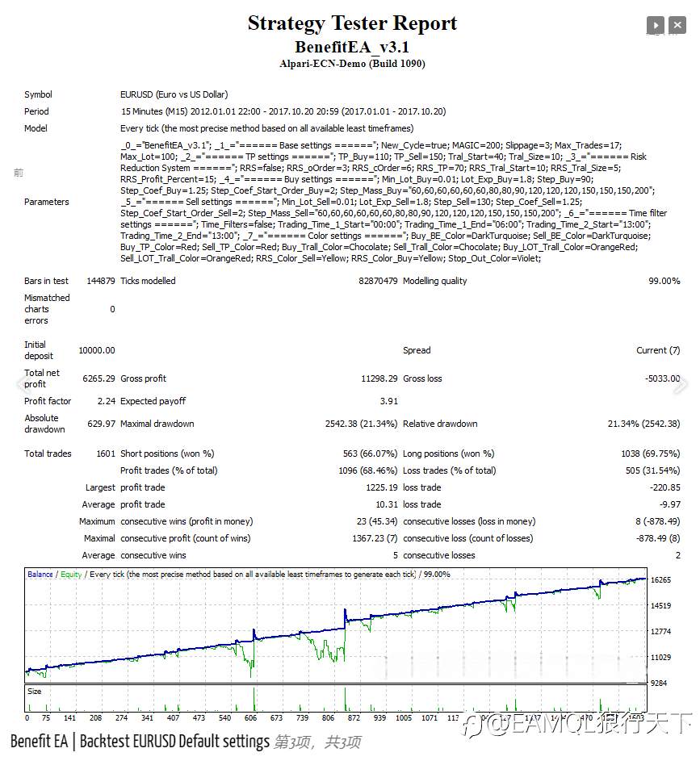Click the 'Relative drawdown' label

pos(440,424)
